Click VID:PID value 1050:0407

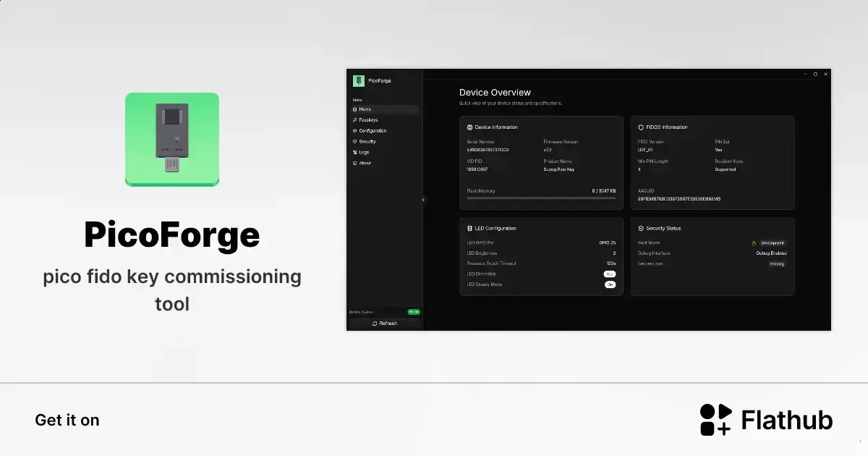pos(478,169)
